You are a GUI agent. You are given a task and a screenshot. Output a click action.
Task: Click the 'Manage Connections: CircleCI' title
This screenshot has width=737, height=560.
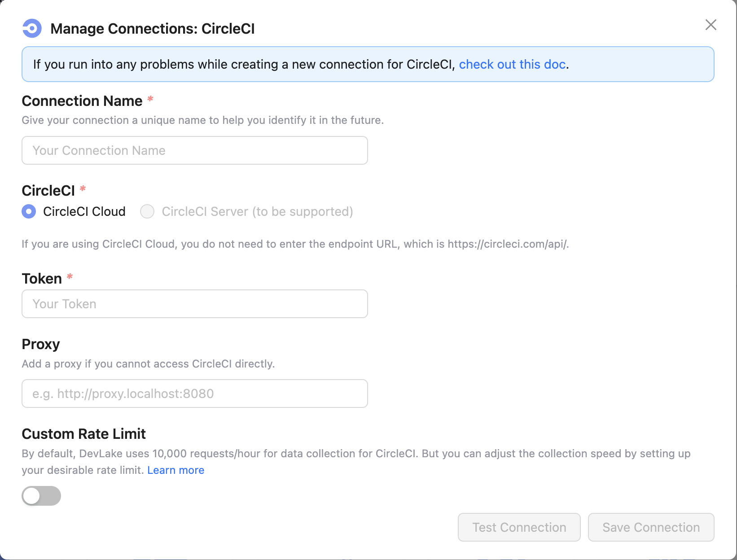click(153, 29)
